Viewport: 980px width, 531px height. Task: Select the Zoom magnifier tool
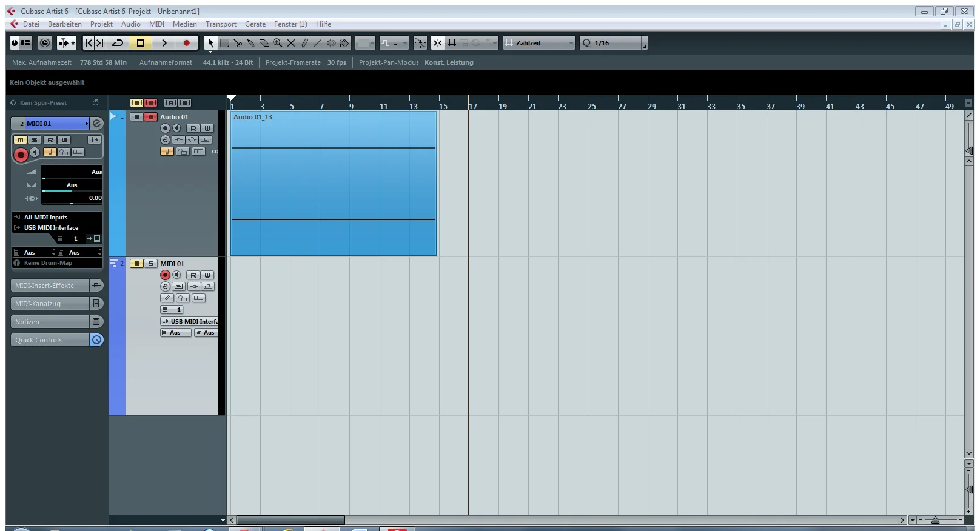278,43
